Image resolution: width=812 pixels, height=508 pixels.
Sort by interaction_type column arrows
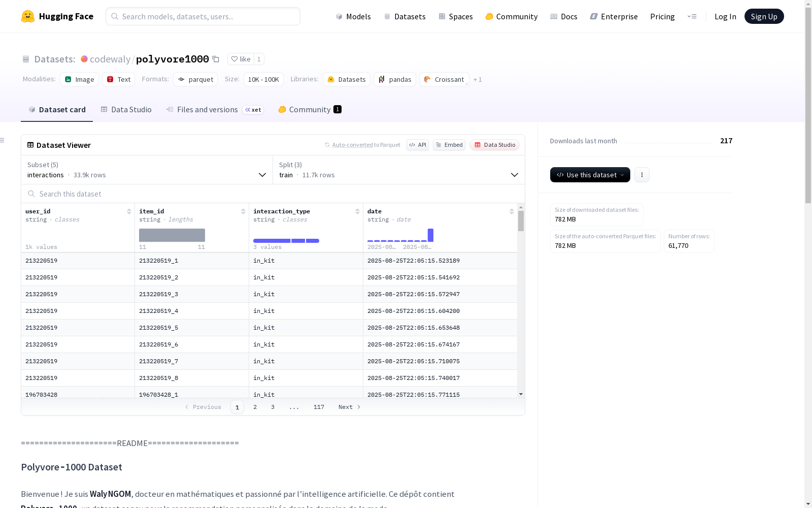click(x=357, y=211)
